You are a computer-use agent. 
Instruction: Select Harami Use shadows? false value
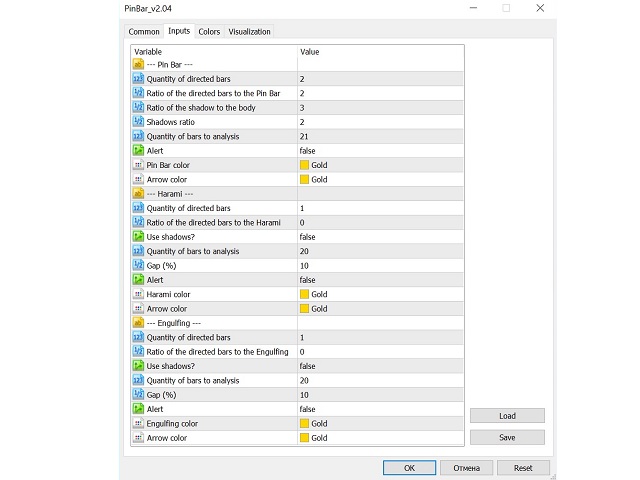click(380, 237)
